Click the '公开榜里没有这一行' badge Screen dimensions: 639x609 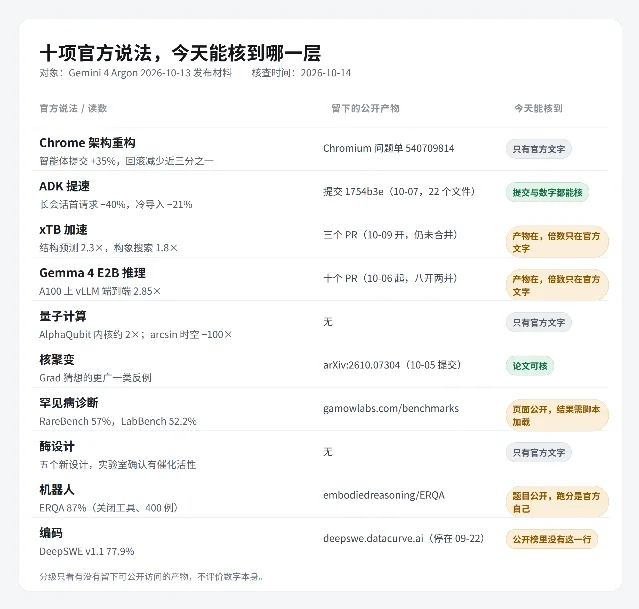pyautogui.click(x=552, y=539)
